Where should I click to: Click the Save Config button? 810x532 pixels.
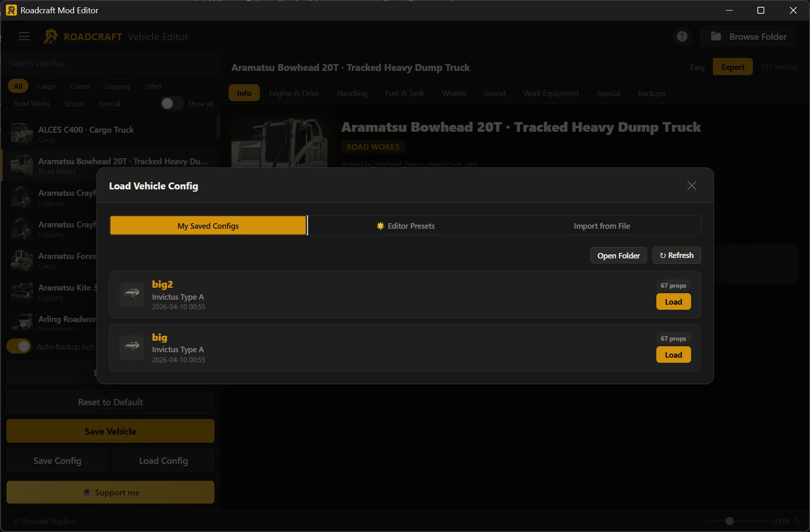57,461
